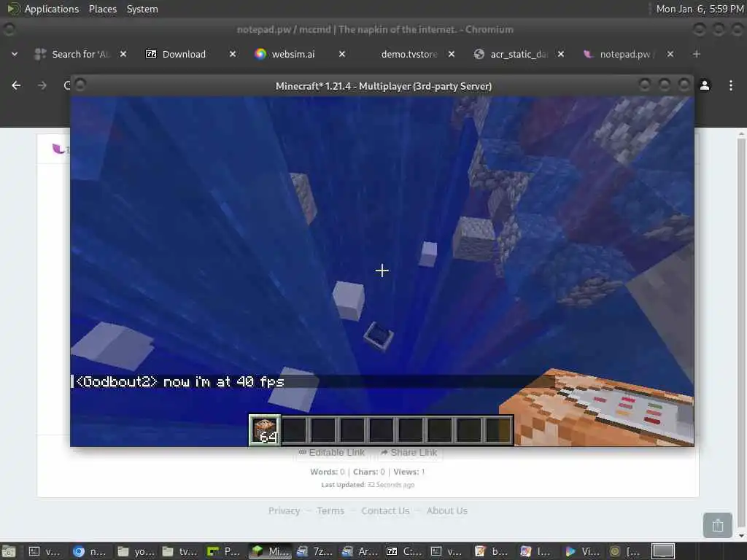Switch to the second 'v...' taskbar window
Screen dimensions: 747x560
tap(446, 551)
